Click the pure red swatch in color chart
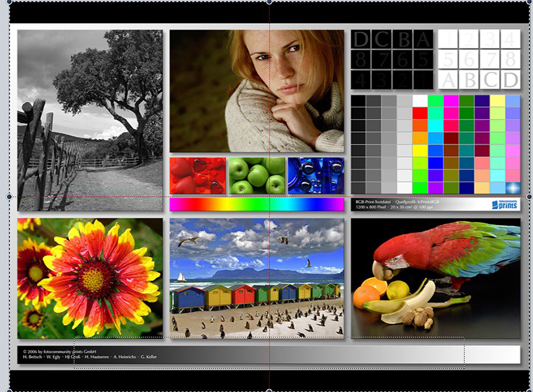 tap(420, 113)
